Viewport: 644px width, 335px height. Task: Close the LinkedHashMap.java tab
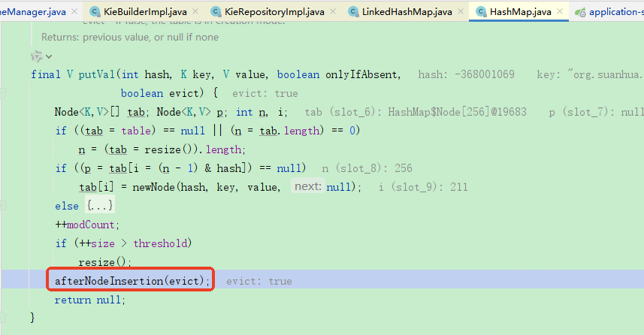coord(461,11)
